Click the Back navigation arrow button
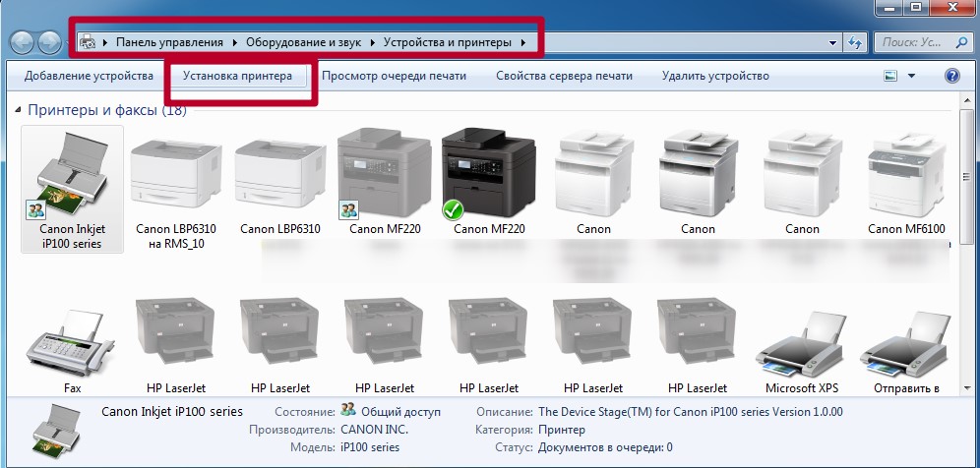This screenshot has width=980, height=468. pyautogui.click(x=23, y=42)
